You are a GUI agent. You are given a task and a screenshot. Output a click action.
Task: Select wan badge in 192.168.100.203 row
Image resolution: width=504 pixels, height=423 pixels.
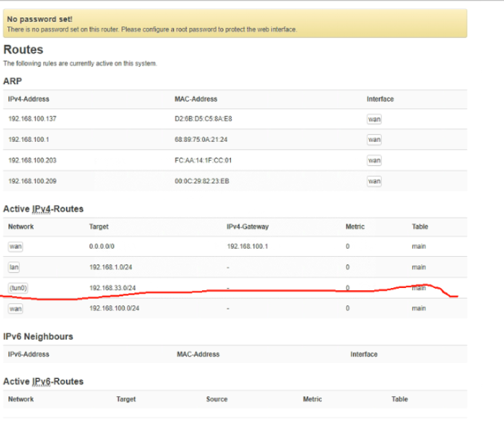point(374,161)
